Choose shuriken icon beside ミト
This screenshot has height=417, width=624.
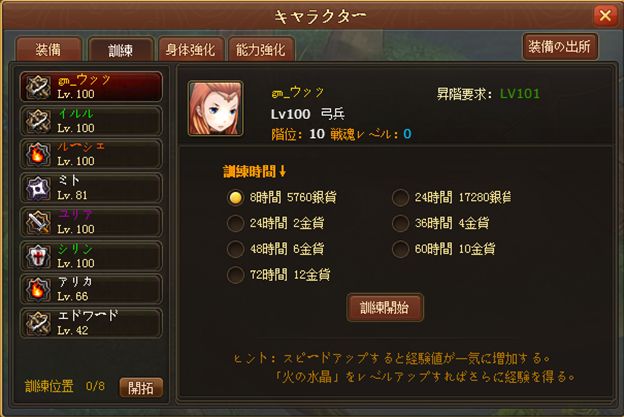pyautogui.click(x=38, y=188)
